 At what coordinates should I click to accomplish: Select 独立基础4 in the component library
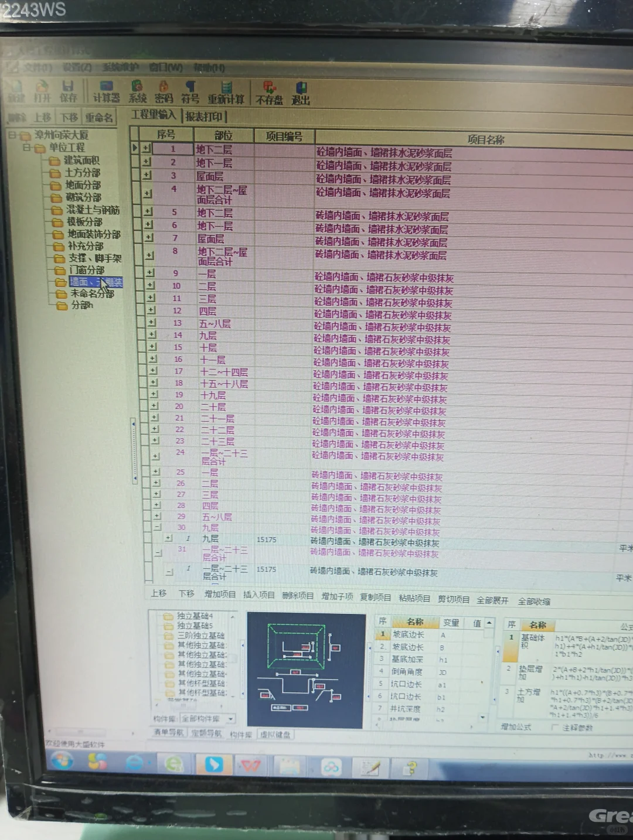[195, 616]
